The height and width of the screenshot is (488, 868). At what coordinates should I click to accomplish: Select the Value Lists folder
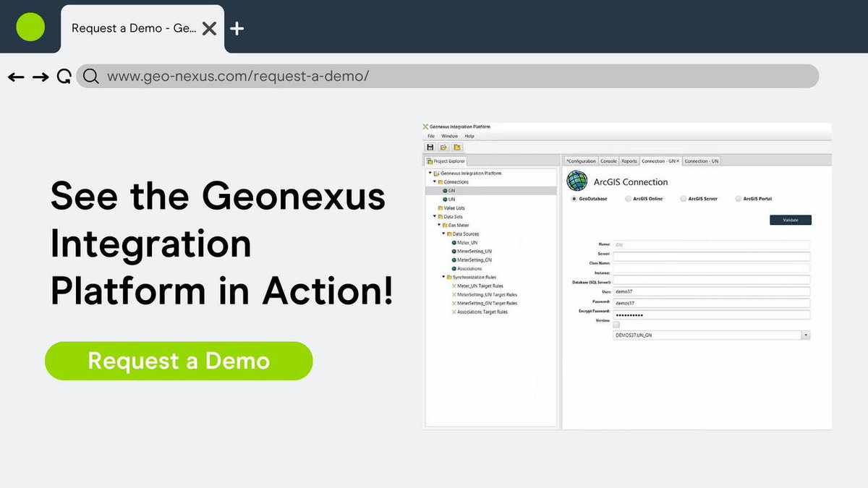pos(451,207)
